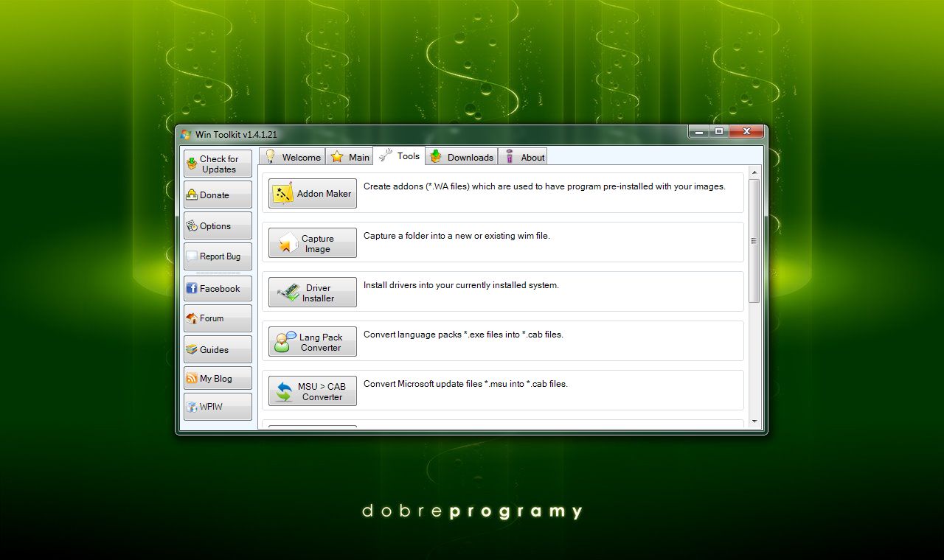Click the Report Bug speech icon
Viewport: 944px width, 560px height.
(x=192, y=256)
